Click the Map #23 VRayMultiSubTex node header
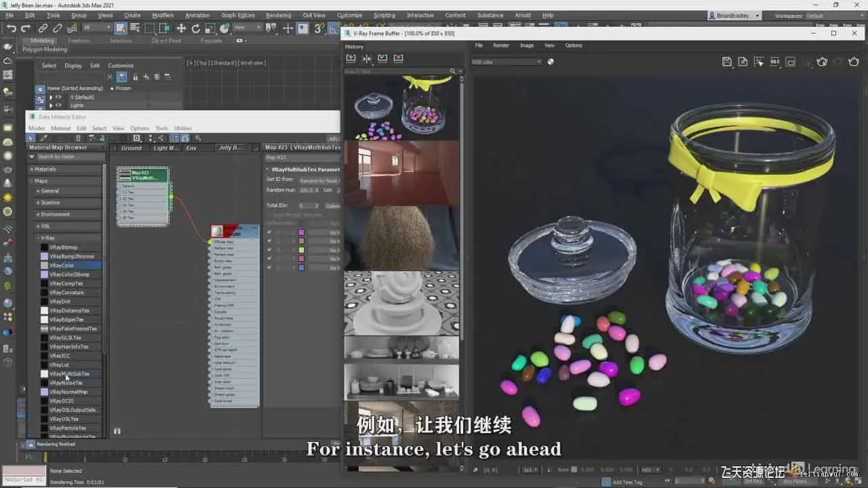Image resolution: width=868 pixels, height=488 pixels. pyautogui.click(x=142, y=174)
